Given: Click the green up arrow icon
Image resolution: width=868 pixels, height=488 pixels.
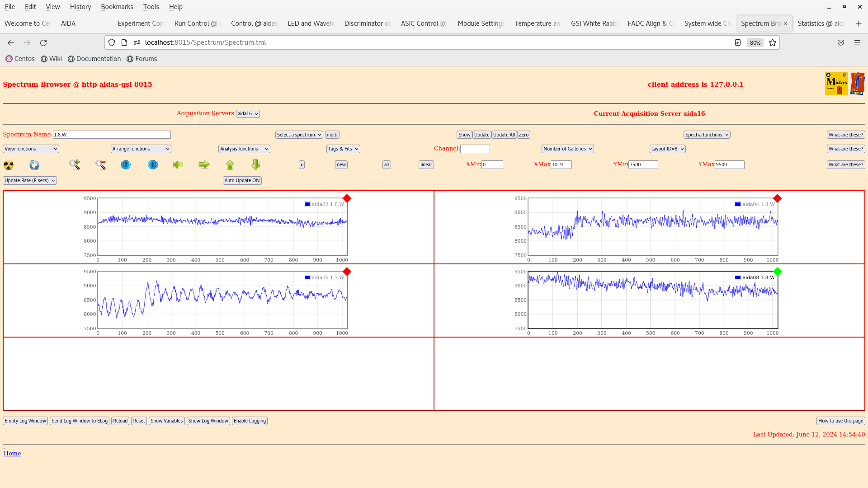Looking at the screenshot, I should coord(230,165).
